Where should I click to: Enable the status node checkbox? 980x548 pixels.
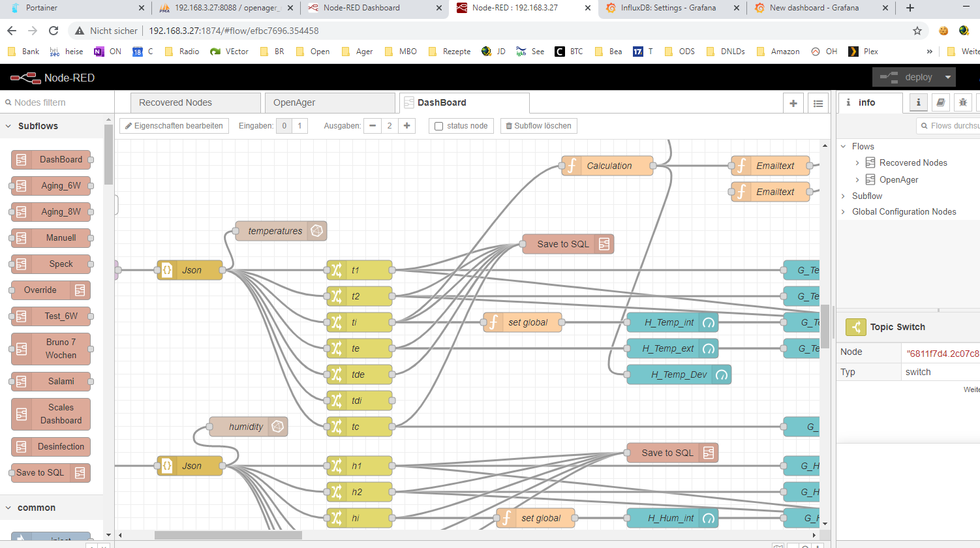click(439, 126)
